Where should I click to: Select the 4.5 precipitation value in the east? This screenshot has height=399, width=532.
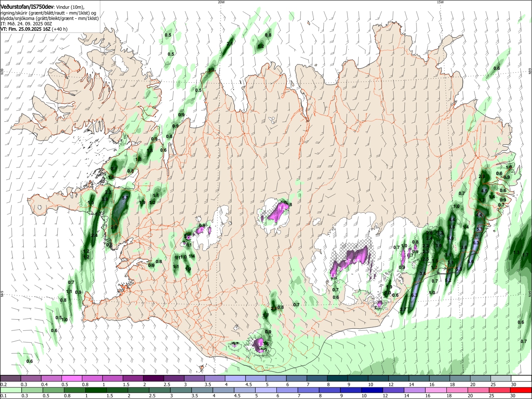pos(484,191)
